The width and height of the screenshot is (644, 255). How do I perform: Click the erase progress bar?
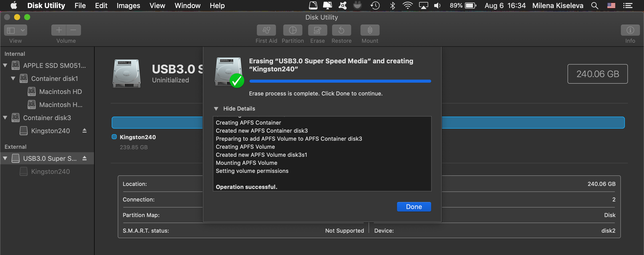[x=340, y=81]
